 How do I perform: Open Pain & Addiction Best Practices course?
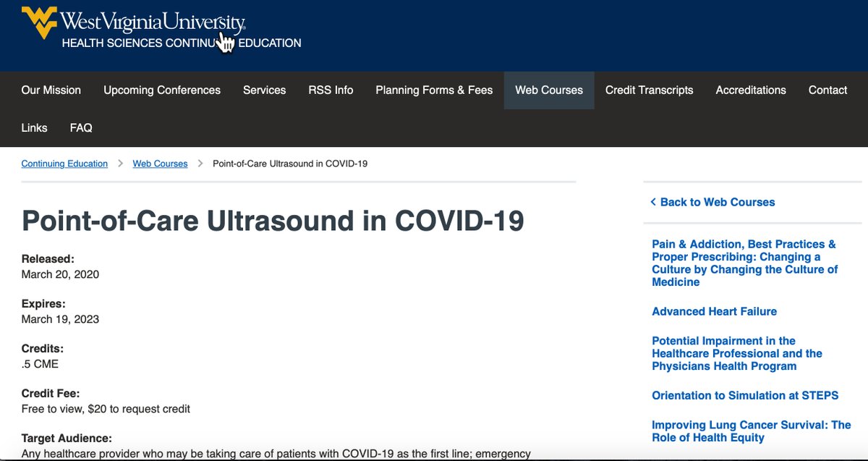point(745,263)
